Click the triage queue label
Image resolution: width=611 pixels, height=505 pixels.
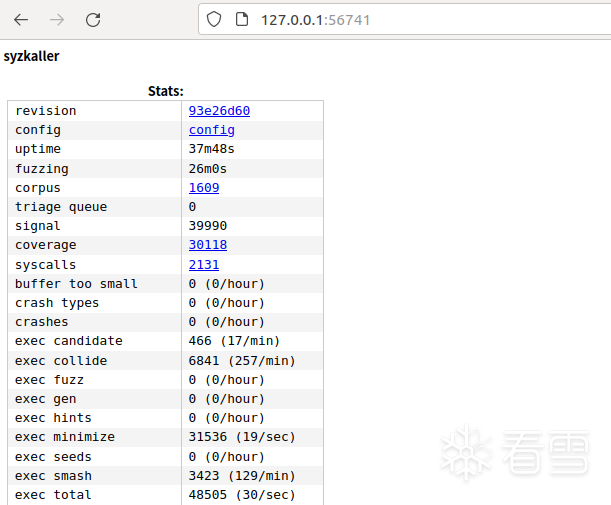tap(61, 207)
